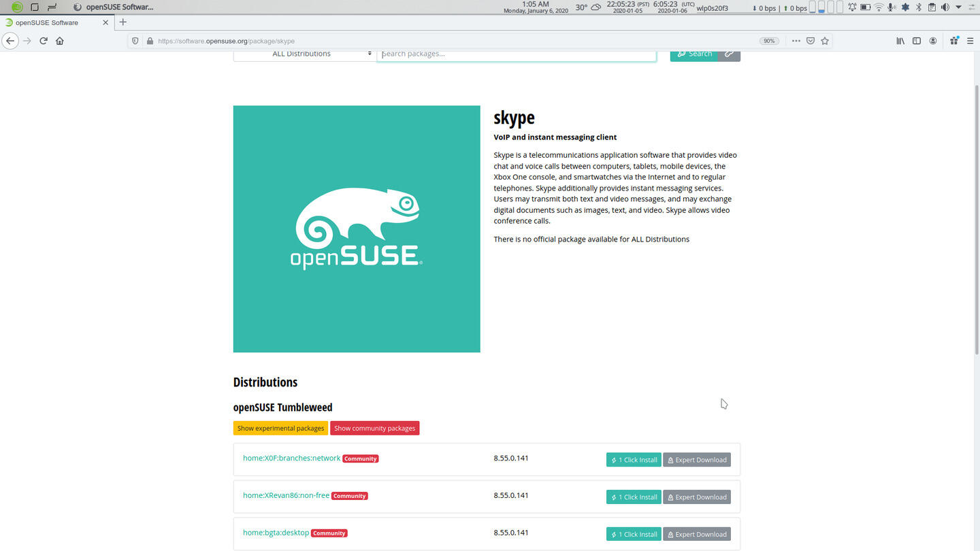Screen dimensions: 980x551
Task: Click the openSUSE Tumbleweed heading
Action: click(282, 407)
